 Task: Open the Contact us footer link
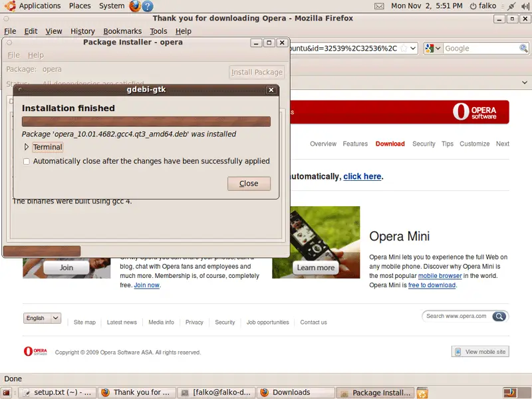(x=313, y=323)
